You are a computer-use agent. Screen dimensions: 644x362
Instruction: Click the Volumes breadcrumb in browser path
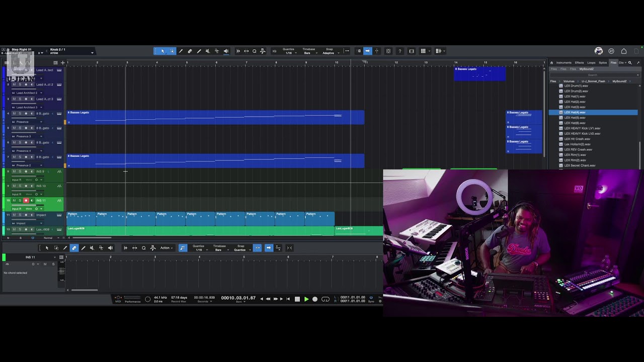[569, 81]
